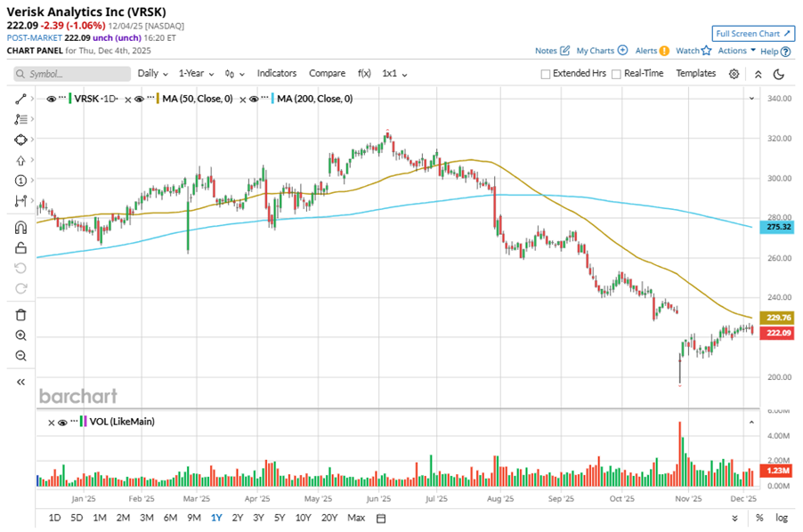803x532 pixels.
Task: Collapse the chart toolbar with double chevron
Action: [758, 74]
